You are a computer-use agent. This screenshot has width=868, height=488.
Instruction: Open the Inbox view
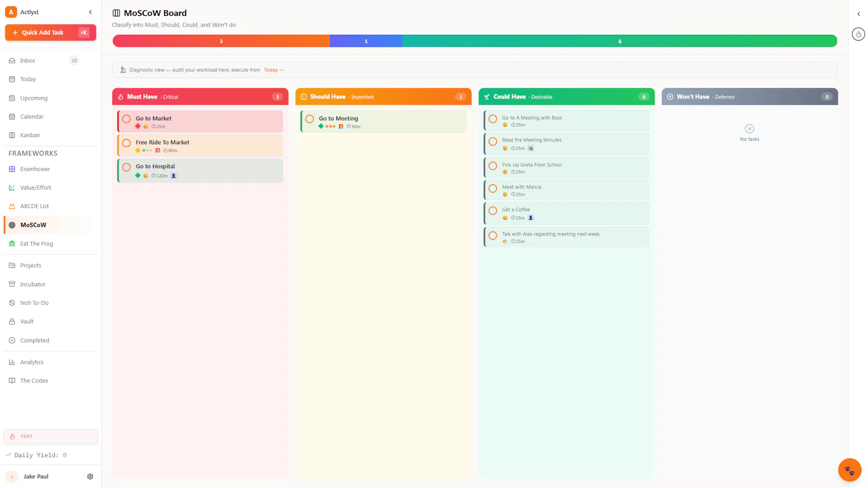coord(50,61)
